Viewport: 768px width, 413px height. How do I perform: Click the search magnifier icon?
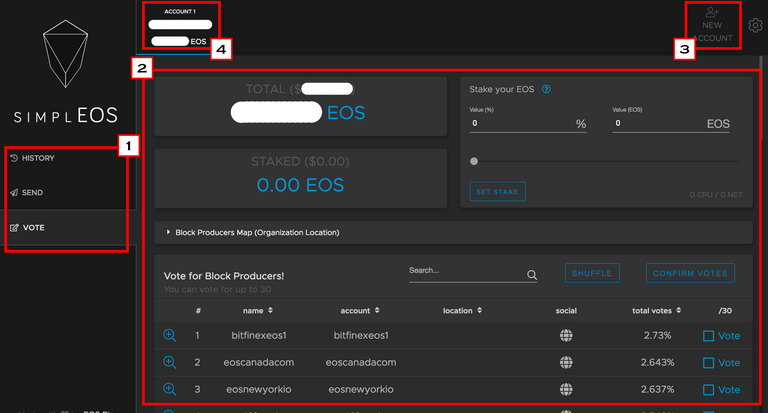pyautogui.click(x=532, y=275)
